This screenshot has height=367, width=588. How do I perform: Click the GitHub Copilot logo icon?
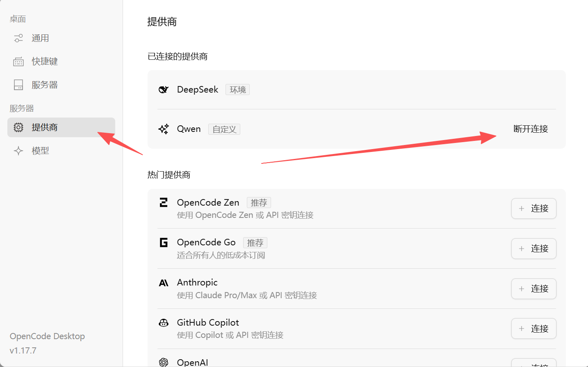(x=164, y=323)
